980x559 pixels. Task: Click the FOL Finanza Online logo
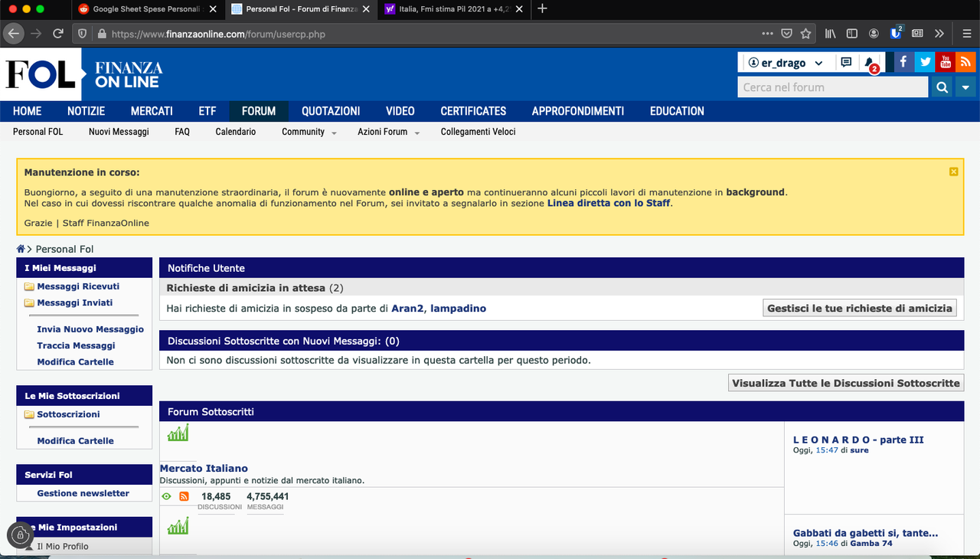click(x=83, y=74)
